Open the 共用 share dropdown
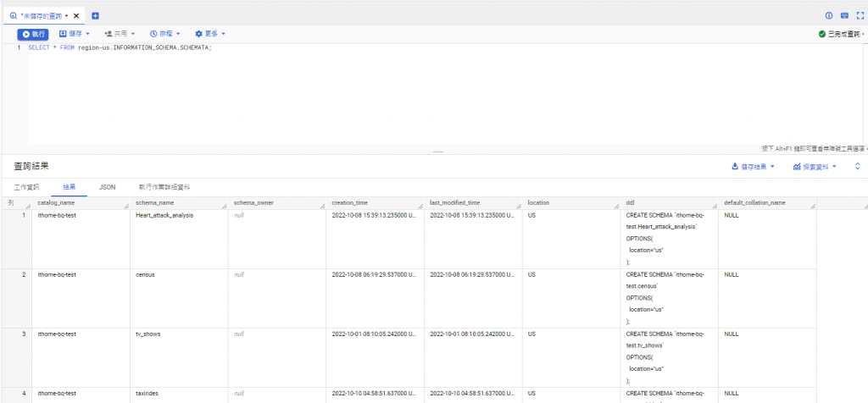Viewport: 868px width, 403px height. 120,34
